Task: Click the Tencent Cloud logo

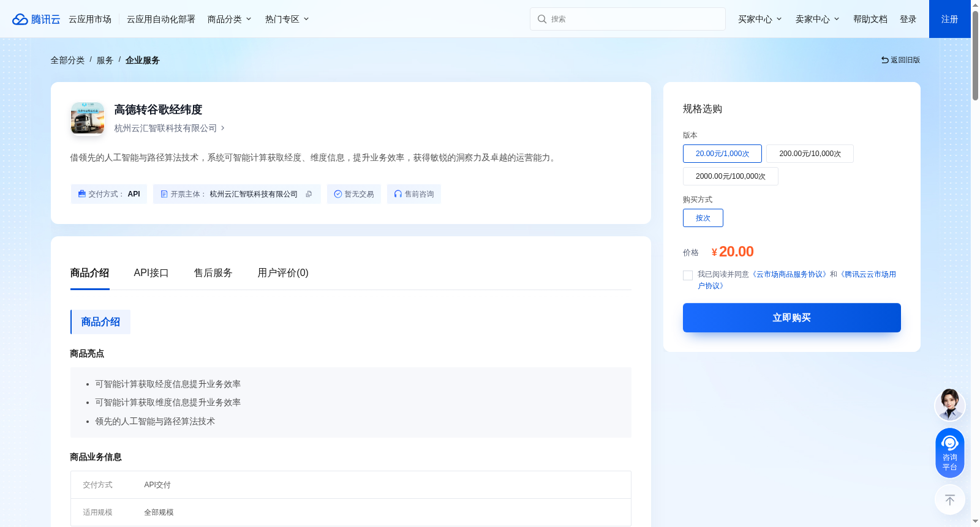Action: pyautogui.click(x=36, y=19)
